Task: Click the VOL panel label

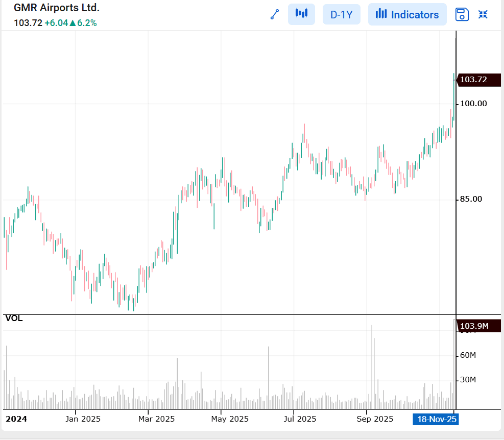Action: pyautogui.click(x=14, y=318)
